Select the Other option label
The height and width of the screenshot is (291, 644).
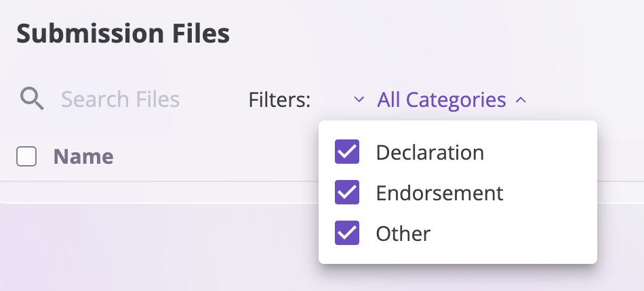[403, 233]
